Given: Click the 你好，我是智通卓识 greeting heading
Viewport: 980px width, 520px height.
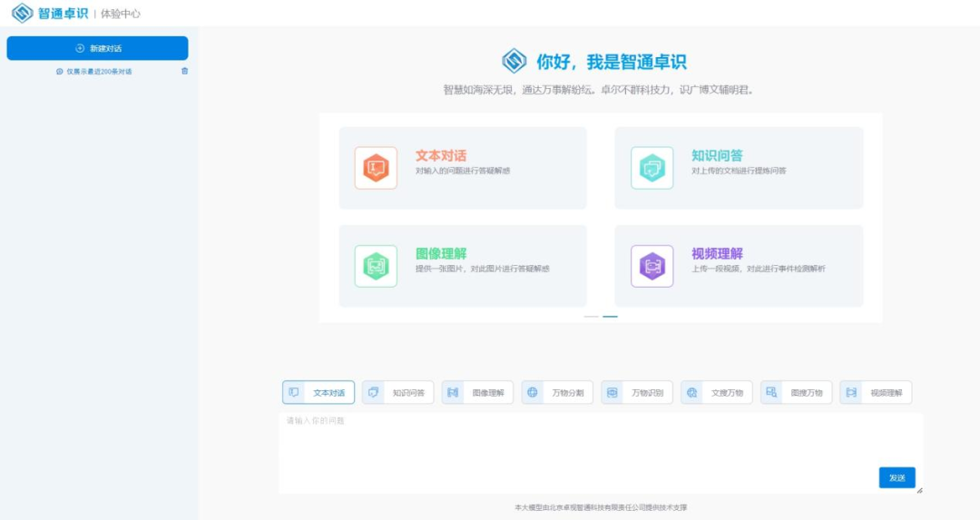Looking at the screenshot, I should 612,62.
